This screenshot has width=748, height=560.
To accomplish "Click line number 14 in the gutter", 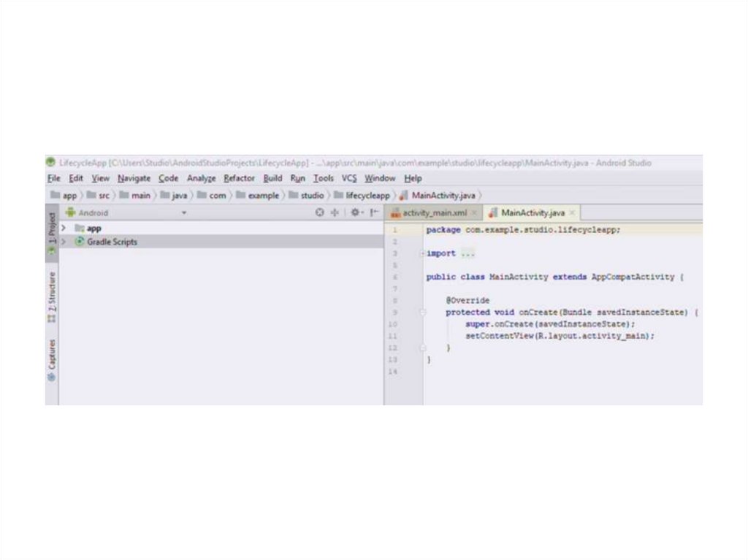I will click(x=392, y=372).
